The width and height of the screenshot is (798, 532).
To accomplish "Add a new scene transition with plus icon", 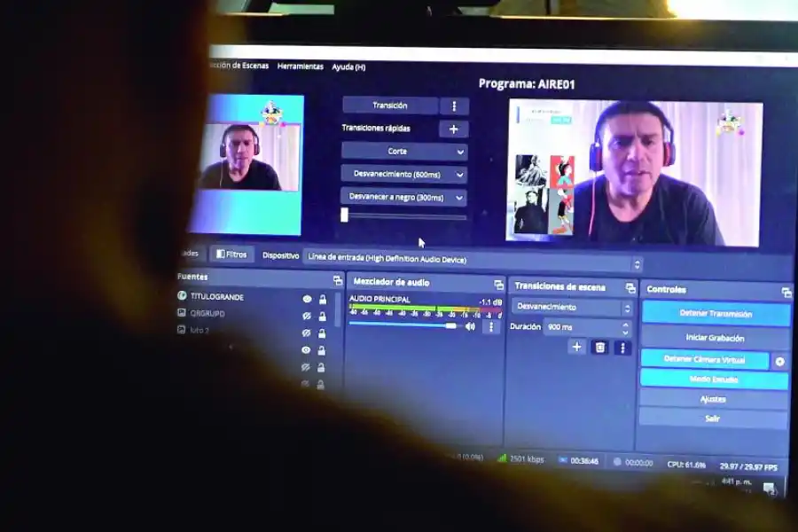I will click(576, 348).
